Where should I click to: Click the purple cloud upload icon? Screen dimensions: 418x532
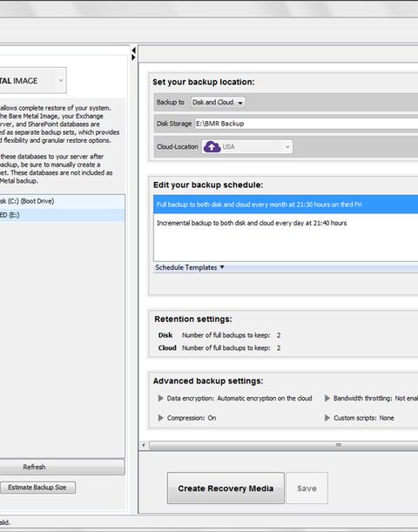[x=212, y=147]
